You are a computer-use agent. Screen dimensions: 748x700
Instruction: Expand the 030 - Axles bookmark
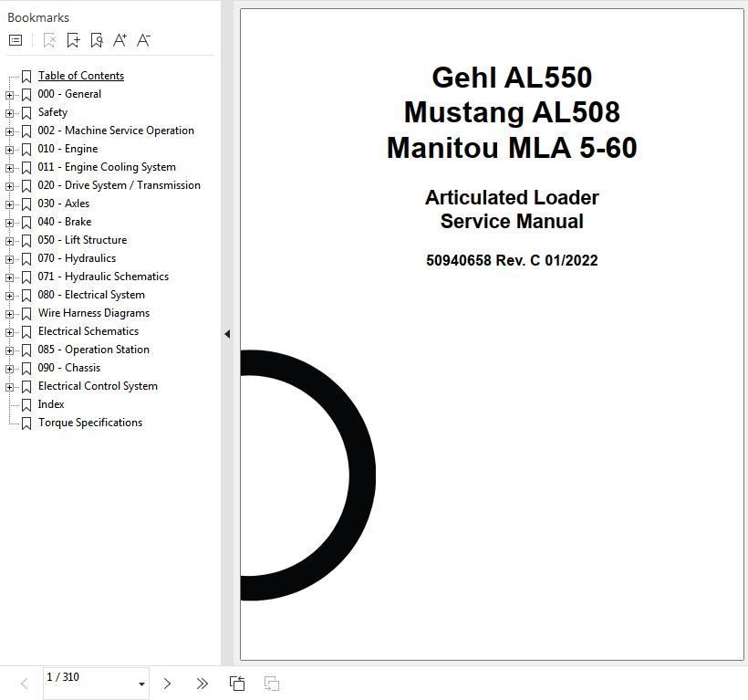point(9,204)
